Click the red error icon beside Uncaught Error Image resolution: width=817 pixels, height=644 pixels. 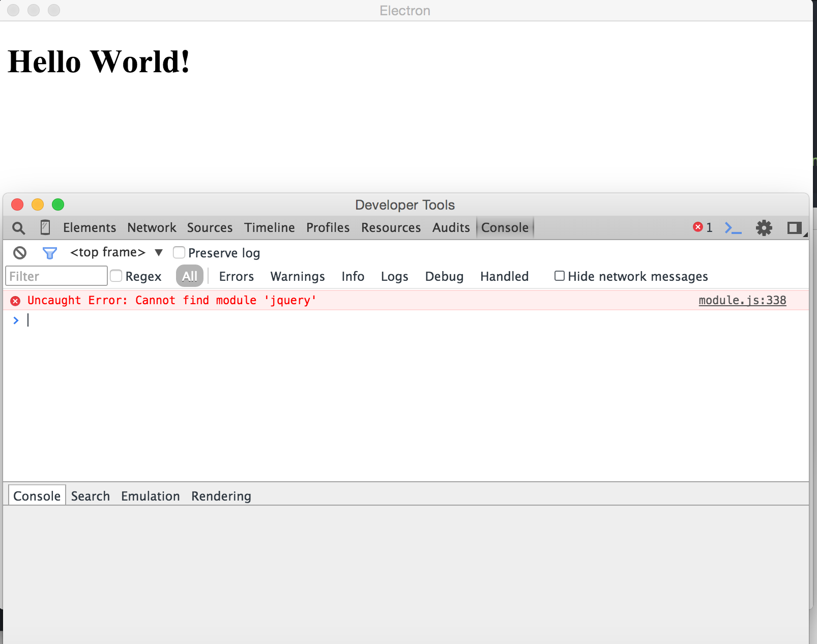click(16, 301)
